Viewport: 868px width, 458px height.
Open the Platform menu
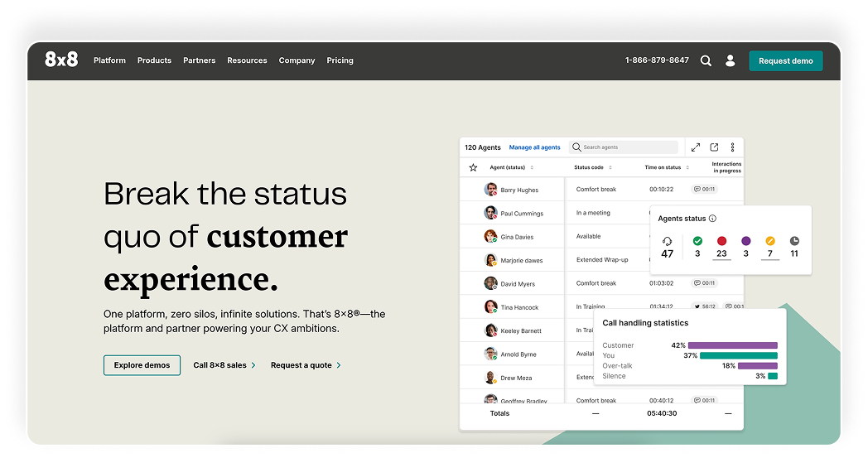pyautogui.click(x=109, y=60)
